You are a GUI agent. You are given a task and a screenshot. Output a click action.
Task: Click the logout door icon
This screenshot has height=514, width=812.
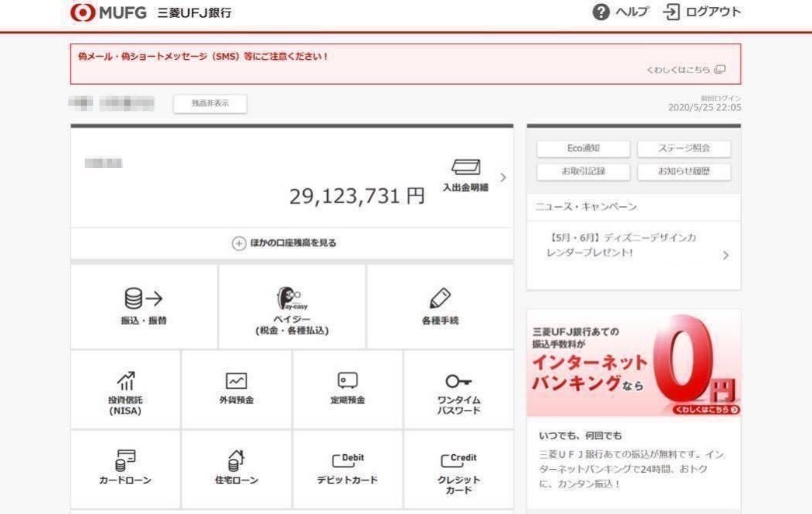(671, 12)
